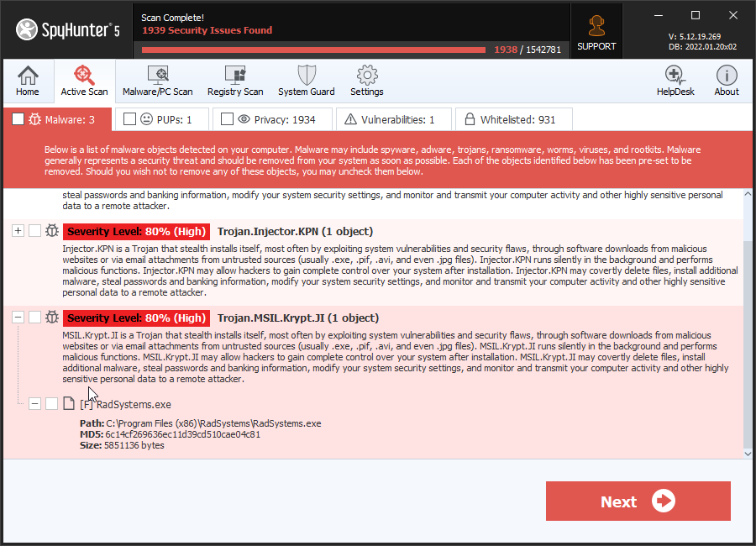The image size is (756, 546).
Task: Click the SpyHunter 5 logo
Action: (x=68, y=30)
